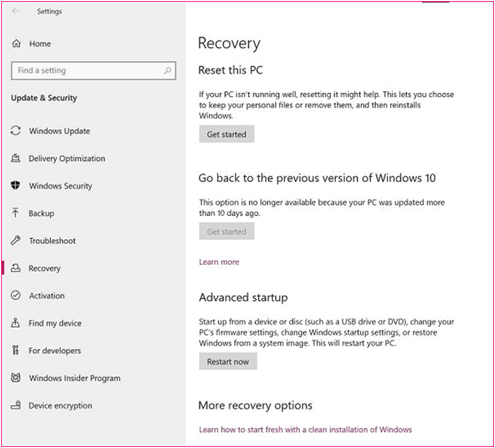The height and width of the screenshot is (448, 495).
Task: Click the Windows Insider Program cat icon
Action: pos(16,378)
